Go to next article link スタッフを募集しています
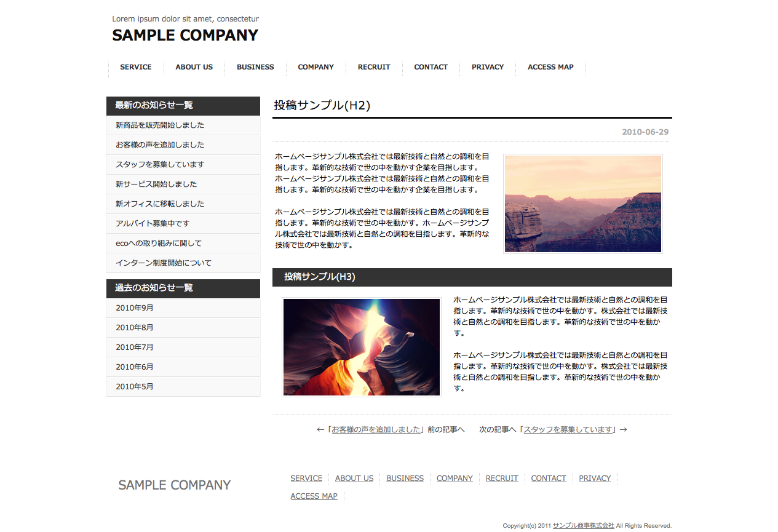The width and height of the screenshot is (778, 532). tap(568, 430)
